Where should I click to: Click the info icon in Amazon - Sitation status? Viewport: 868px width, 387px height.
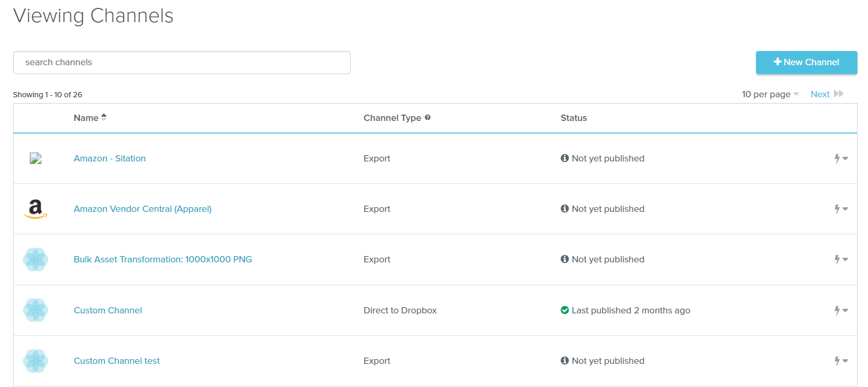pyautogui.click(x=565, y=158)
